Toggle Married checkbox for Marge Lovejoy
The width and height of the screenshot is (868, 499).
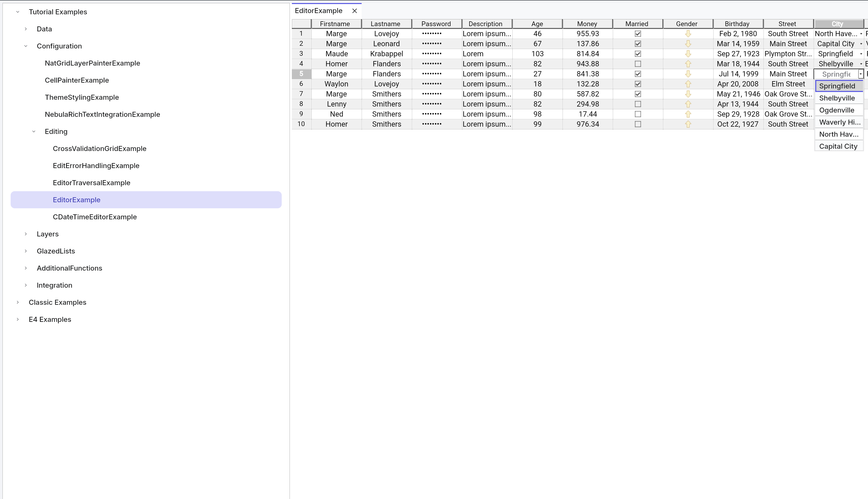638,34
